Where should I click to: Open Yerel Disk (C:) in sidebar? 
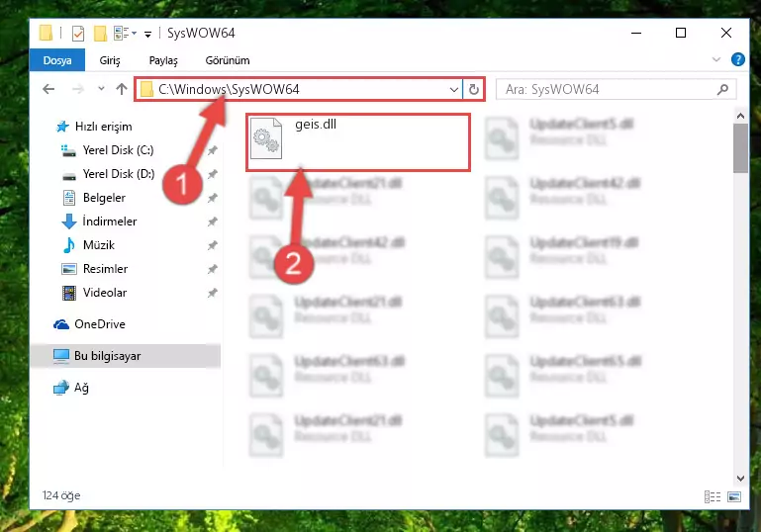107,150
